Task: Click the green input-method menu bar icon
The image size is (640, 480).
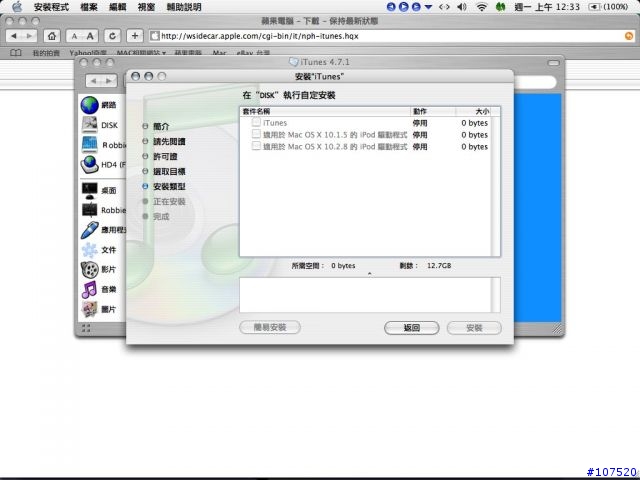Action: [500, 7]
